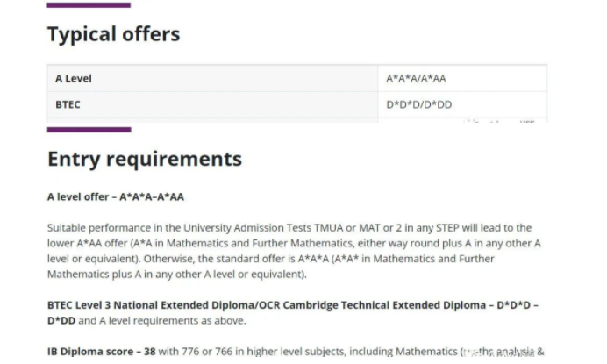The height and width of the screenshot is (364, 607).
Task: Click "lower A*AA offer" paragraph text
Action: pos(89,243)
